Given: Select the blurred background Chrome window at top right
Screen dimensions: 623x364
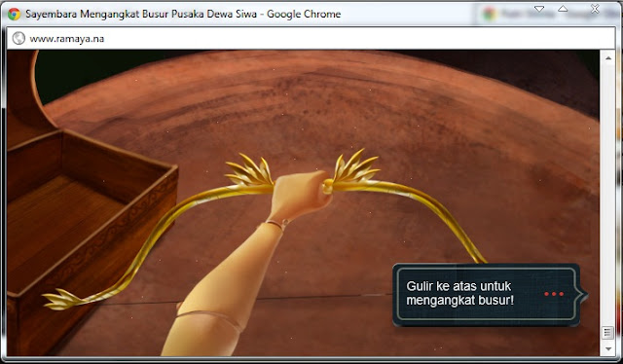Looking at the screenshot, I should [548, 15].
